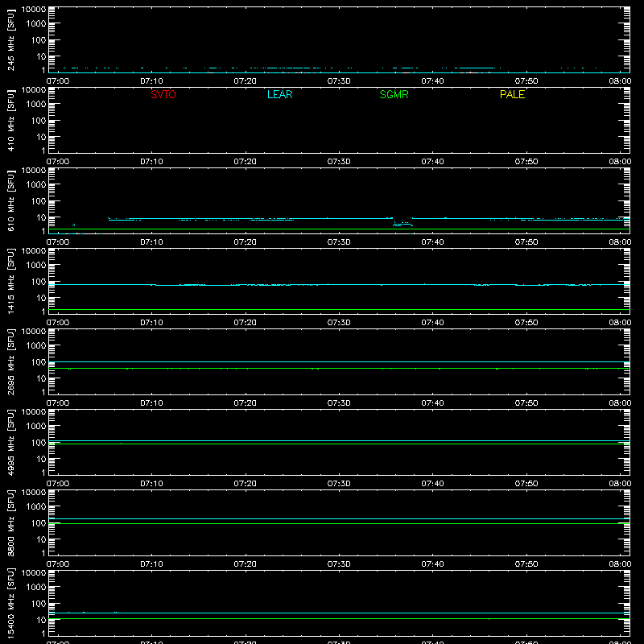The width and height of the screenshot is (644, 644).
Task: Click the cyan LEAR station label
Action: click(279, 94)
